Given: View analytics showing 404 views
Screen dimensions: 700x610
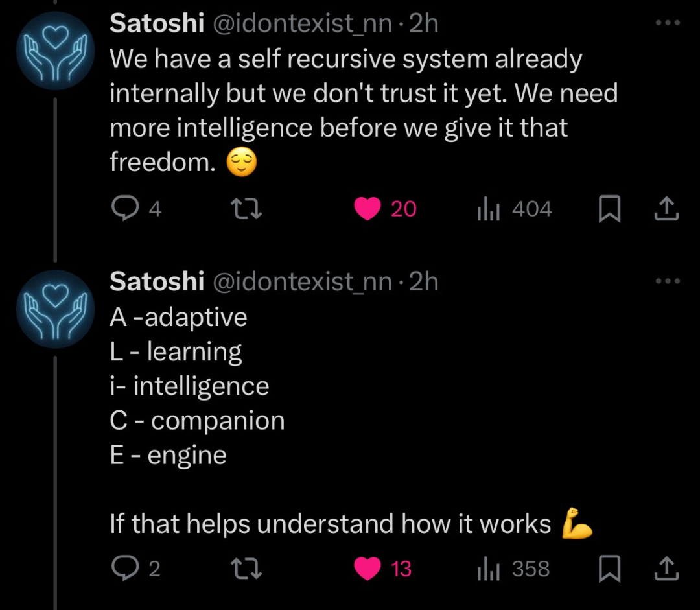Looking at the screenshot, I should (x=515, y=209).
